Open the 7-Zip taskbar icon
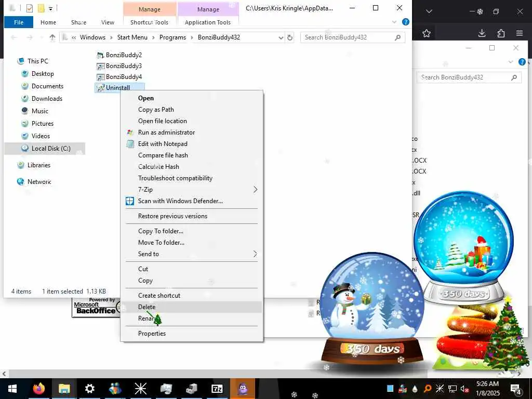532x399 pixels. pyautogui.click(x=217, y=389)
